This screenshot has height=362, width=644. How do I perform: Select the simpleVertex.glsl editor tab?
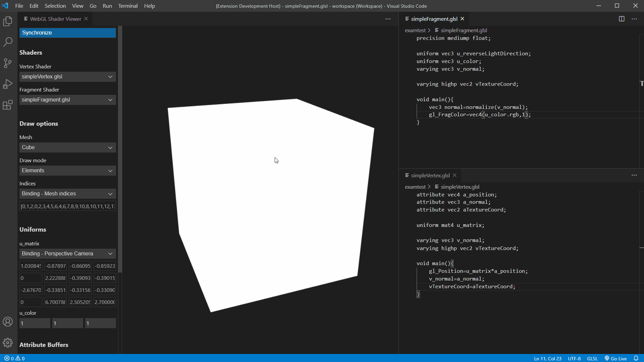pos(430,175)
